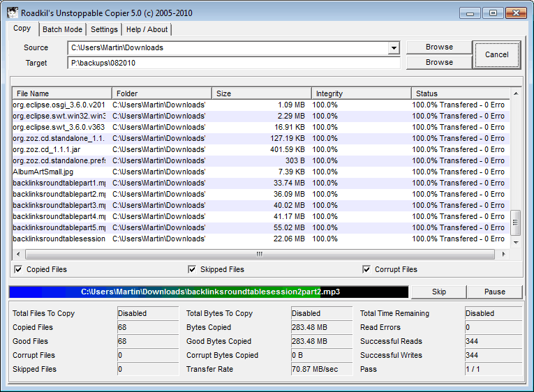534x392 pixels.
Task: Minimize the Unstoppable Copier window
Action: click(471, 13)
